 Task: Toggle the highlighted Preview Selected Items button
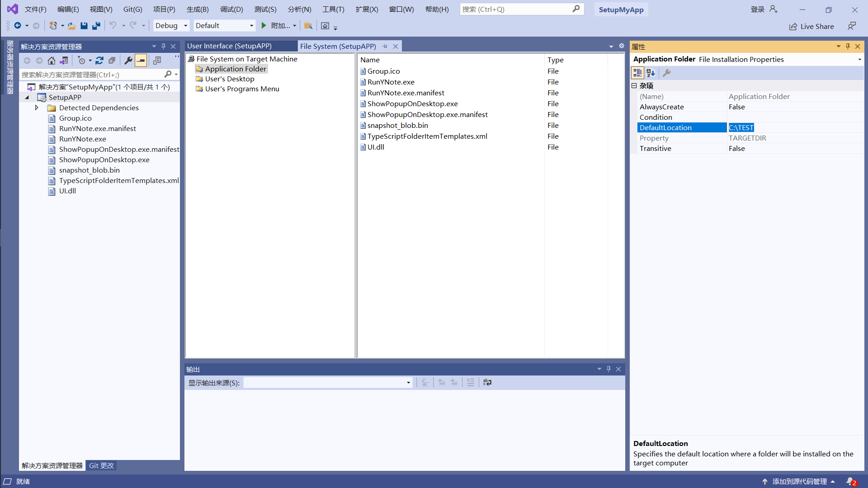[141, 61]
